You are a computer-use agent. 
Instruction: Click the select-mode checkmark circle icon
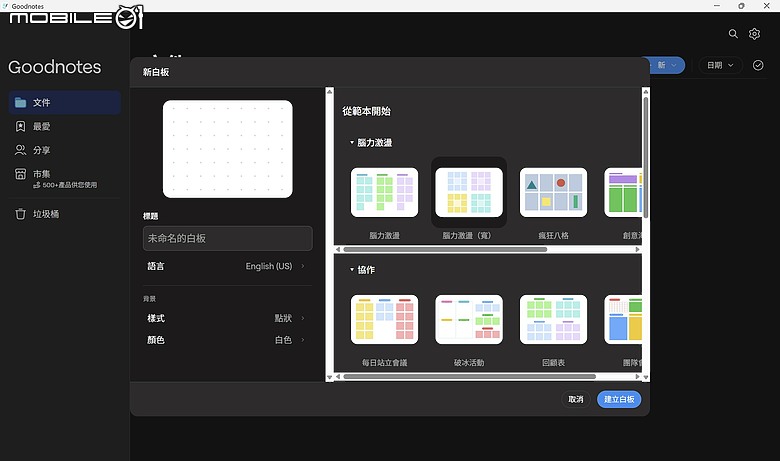point(758,65)
